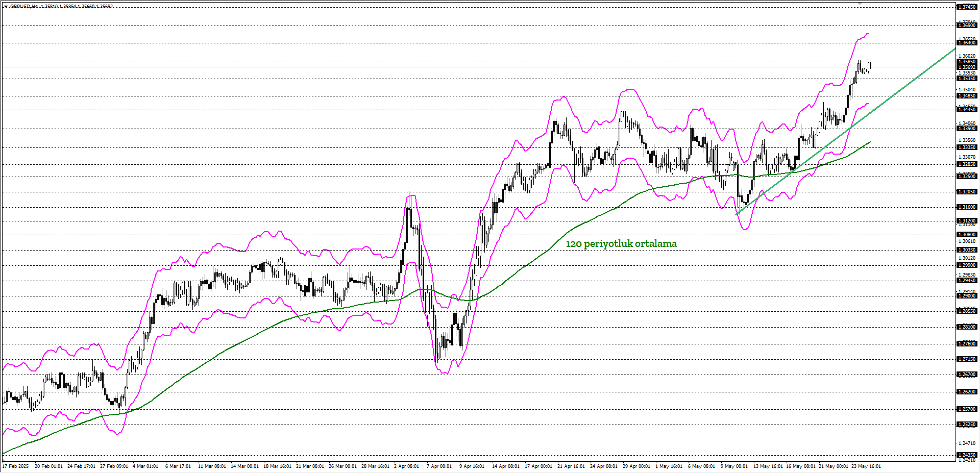980x473 pixels.
Task: Click the 1.28550 price level label
Action: [967, 311]
